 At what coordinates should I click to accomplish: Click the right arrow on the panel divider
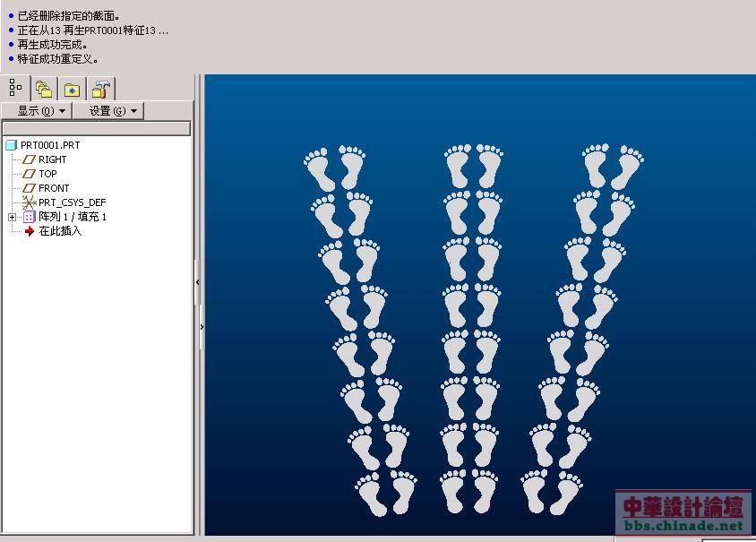[x=202, y=327]
